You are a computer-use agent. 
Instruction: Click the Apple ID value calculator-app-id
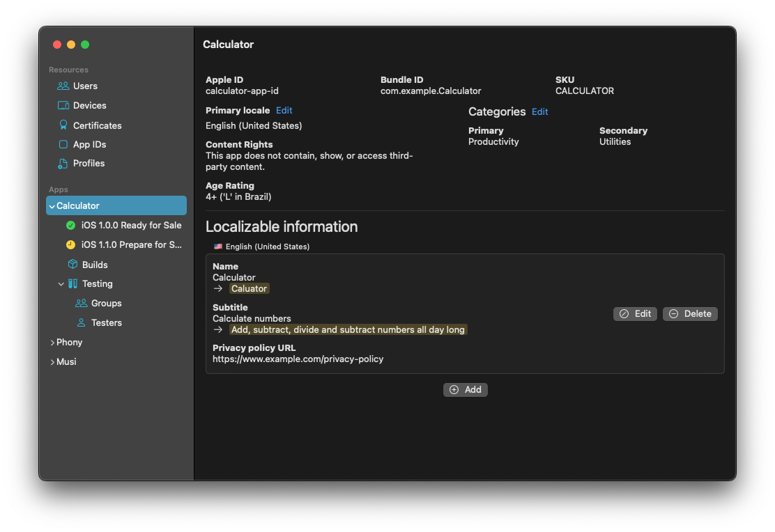[242, 91]
